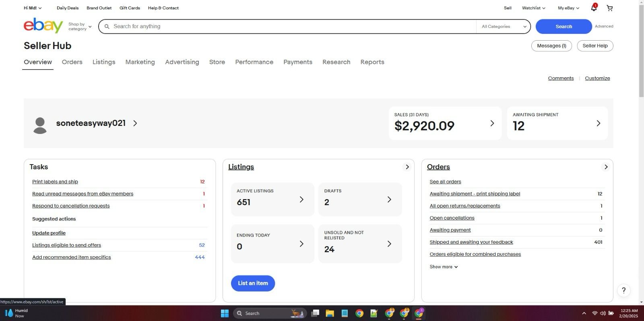644x321 pixels.
Task: Open the All Categories dropdown
Action: 504,27
